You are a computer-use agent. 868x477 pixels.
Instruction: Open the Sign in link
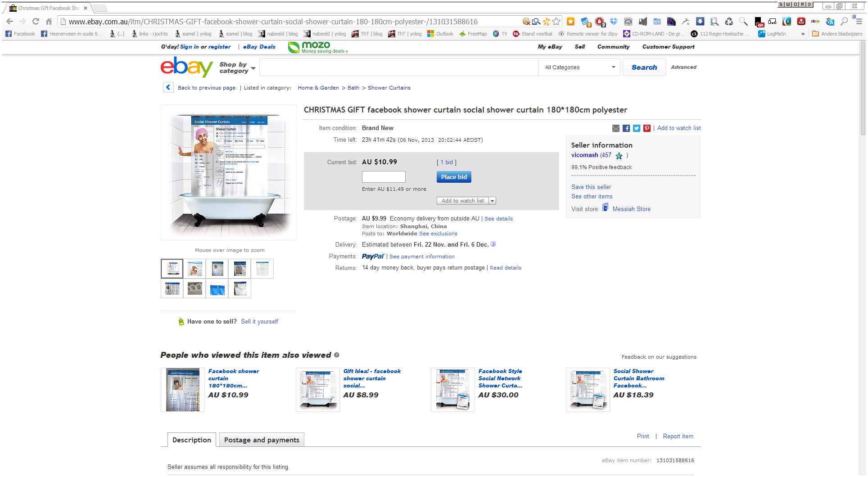189,47
